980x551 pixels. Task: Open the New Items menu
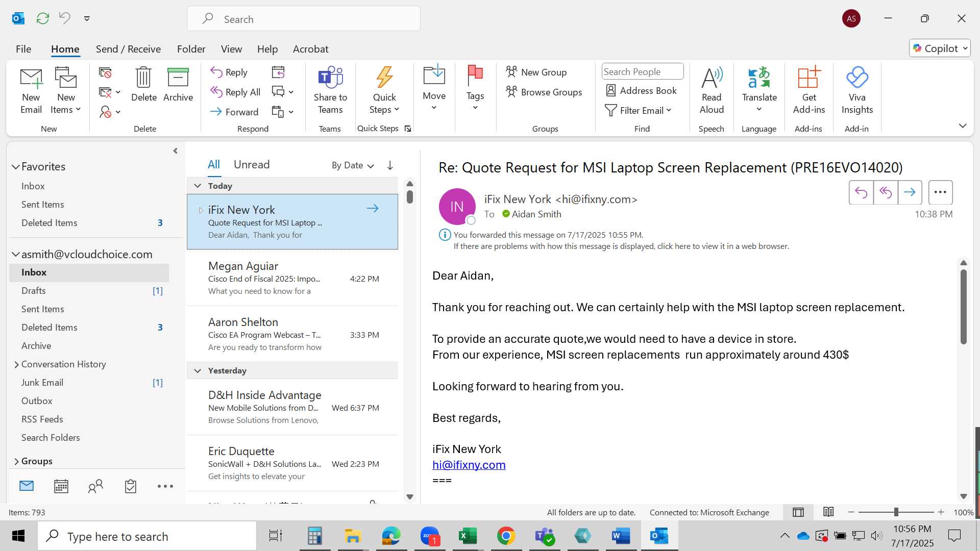[x=66, y=91]
